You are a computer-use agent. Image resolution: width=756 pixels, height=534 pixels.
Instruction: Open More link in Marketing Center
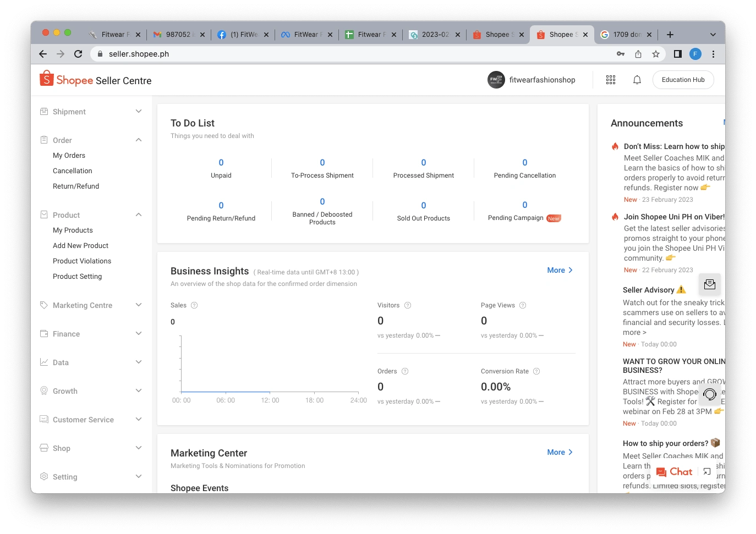(560, 452)
